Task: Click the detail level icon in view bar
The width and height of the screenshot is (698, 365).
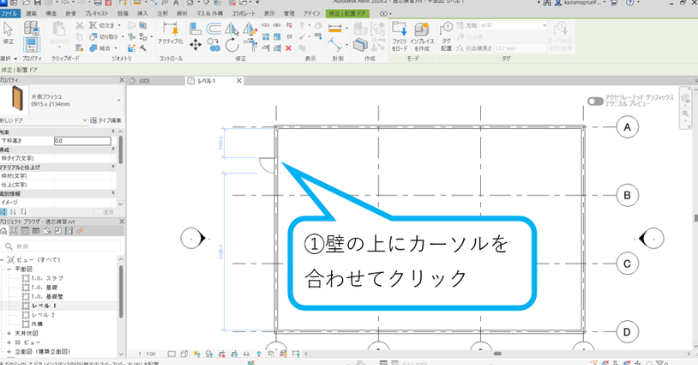Action: click(171, 354)
